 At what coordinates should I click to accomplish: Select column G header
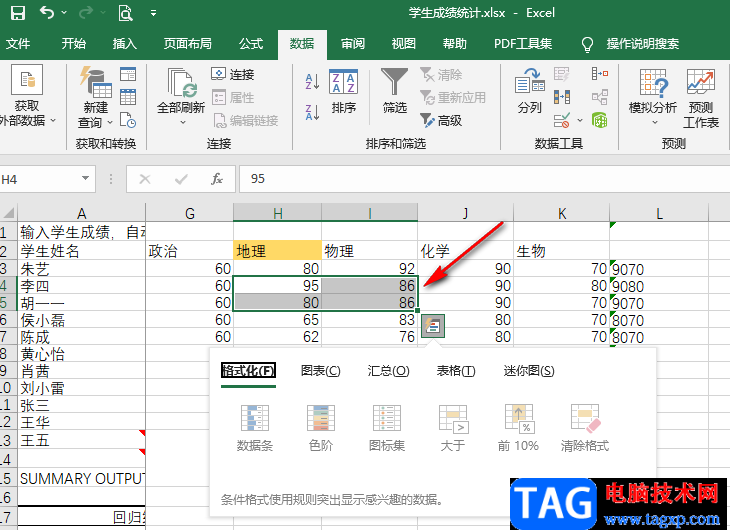pos(189,213)
